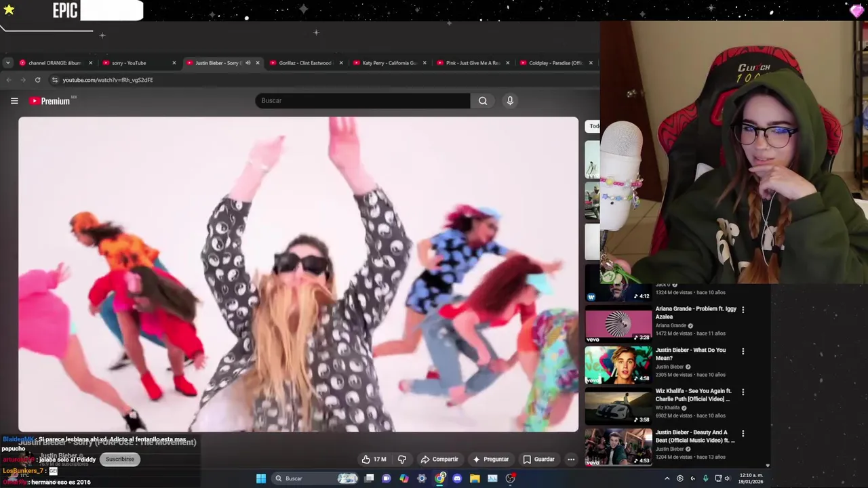The image size is (868, 488).
Task: Mute the Justin Bieber tab audio icon
Action: [x=248, y=63]
